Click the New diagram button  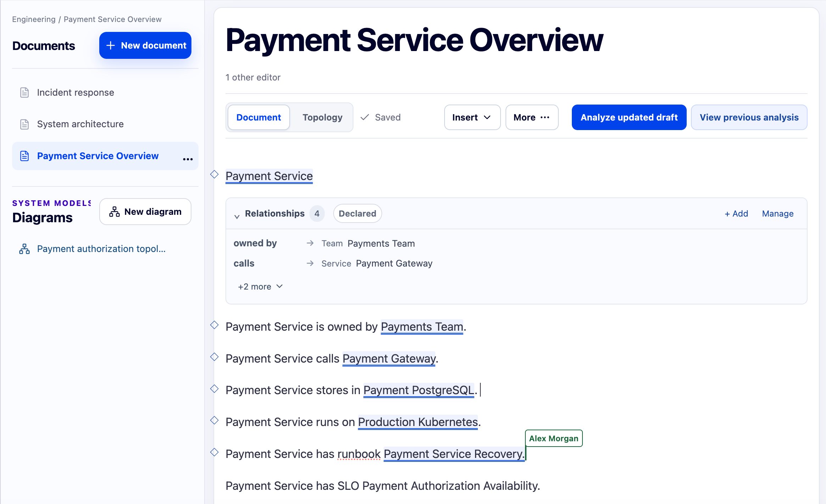[145, 212]
